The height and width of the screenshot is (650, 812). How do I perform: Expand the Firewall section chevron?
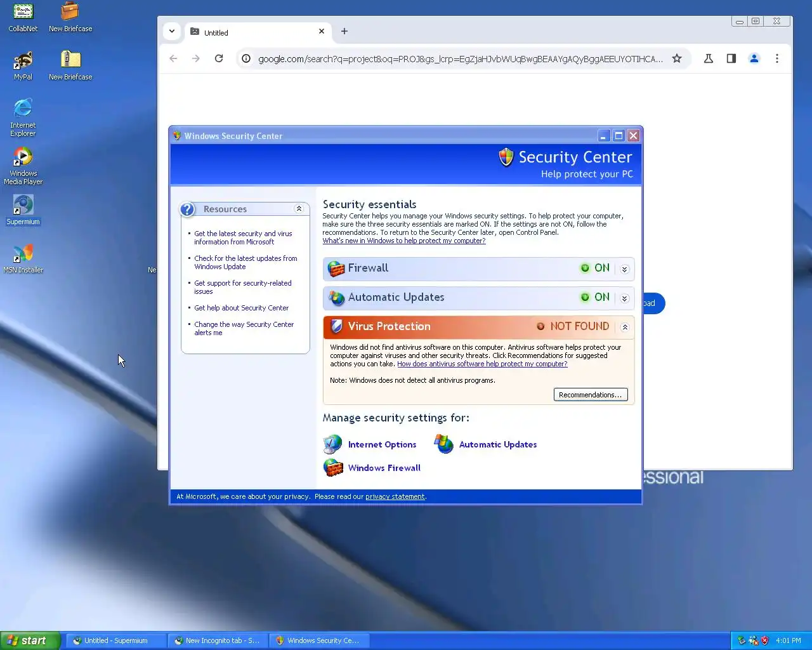tap(624, 269)
